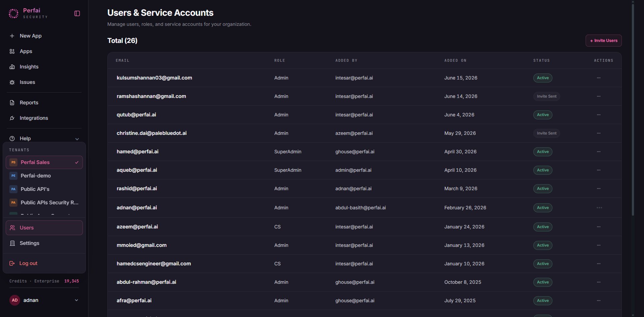Open Users from account menu

click(44, 228)
